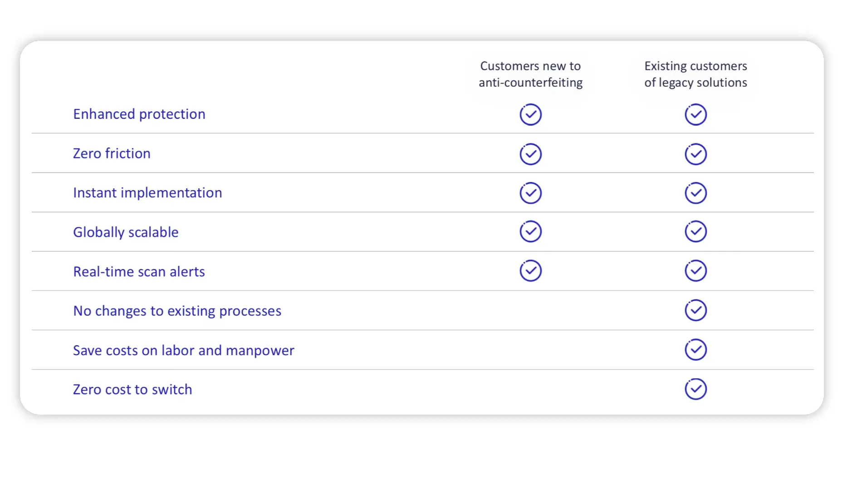Click the Enhanced protection checkmark for new customers
The image size is (842, 504).
[530, 114]
